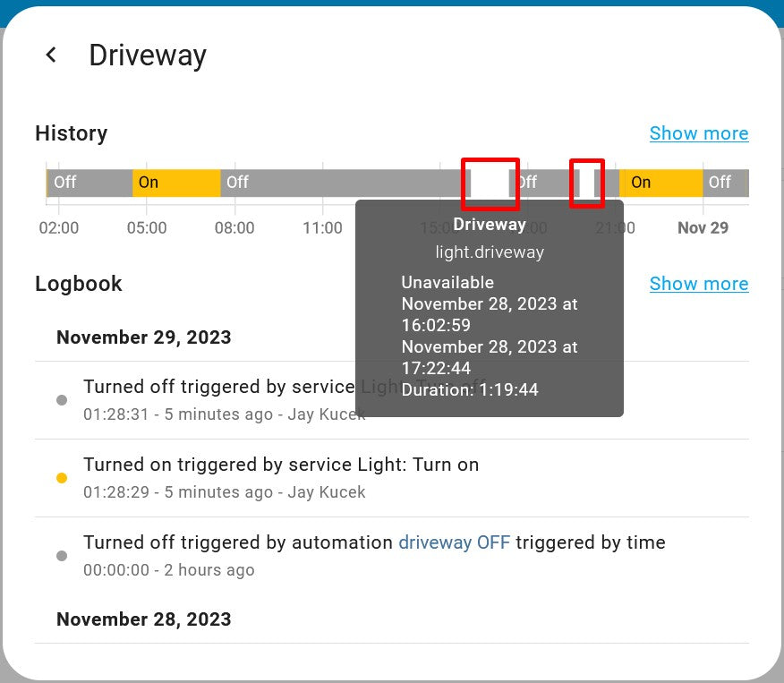Click the gray dot beside the 01:28:31 entry
Viewport: 784px width, 683px height.
coord(62,400)
